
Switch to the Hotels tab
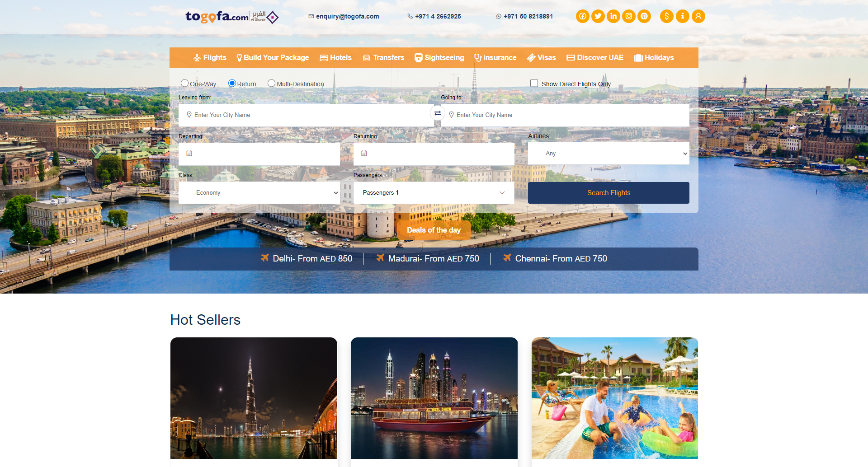335,58
